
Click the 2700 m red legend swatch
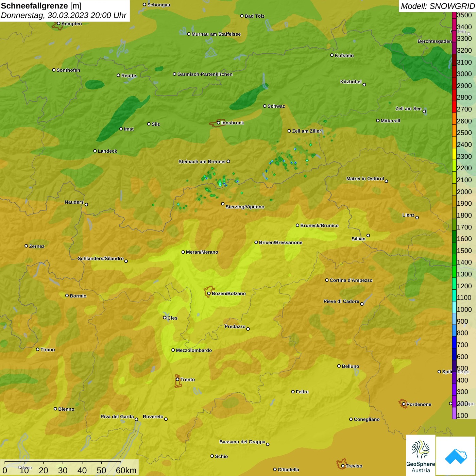tap(454, 107)
